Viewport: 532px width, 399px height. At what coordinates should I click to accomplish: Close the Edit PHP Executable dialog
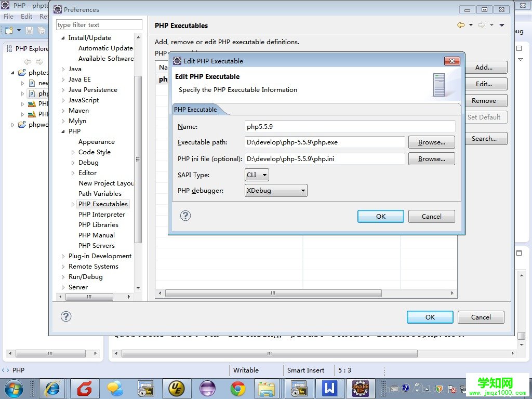tap(453, 61)
